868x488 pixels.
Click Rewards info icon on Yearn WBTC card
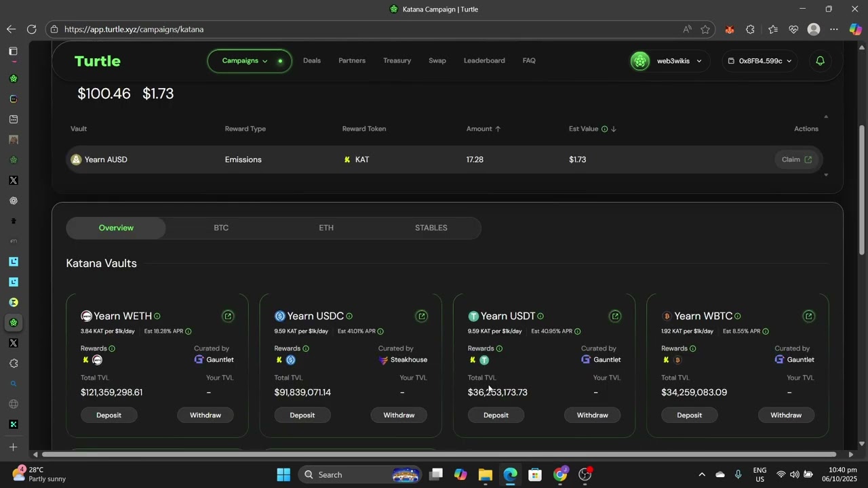(692, 348)
